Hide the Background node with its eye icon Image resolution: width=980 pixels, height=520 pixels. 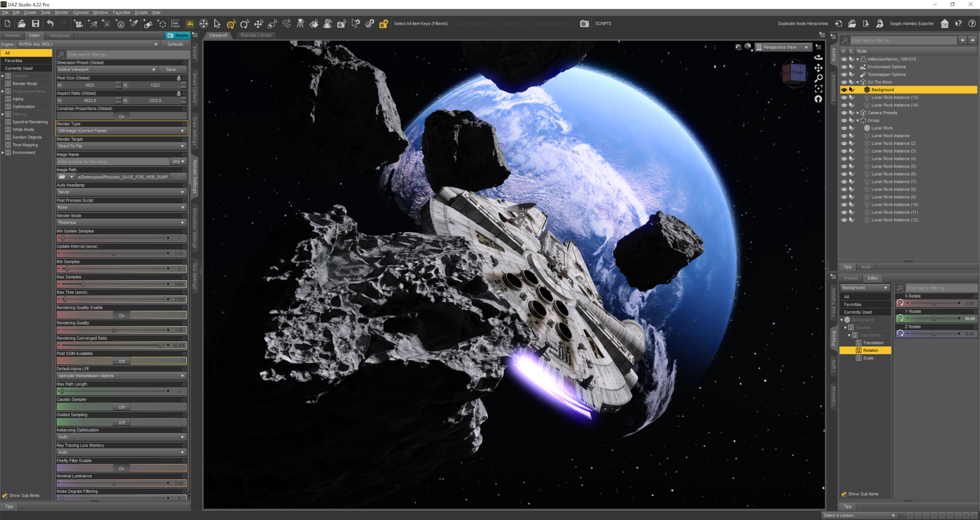pos(844,90)
